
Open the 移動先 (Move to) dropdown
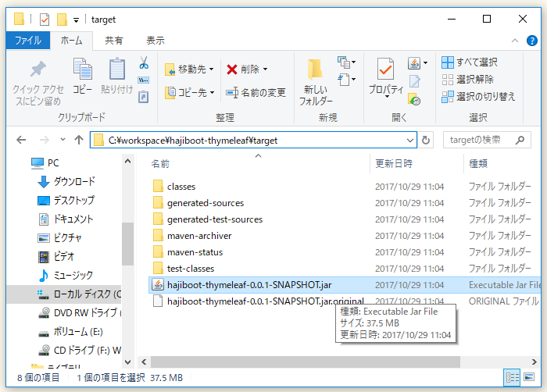[x=189, y=69]
